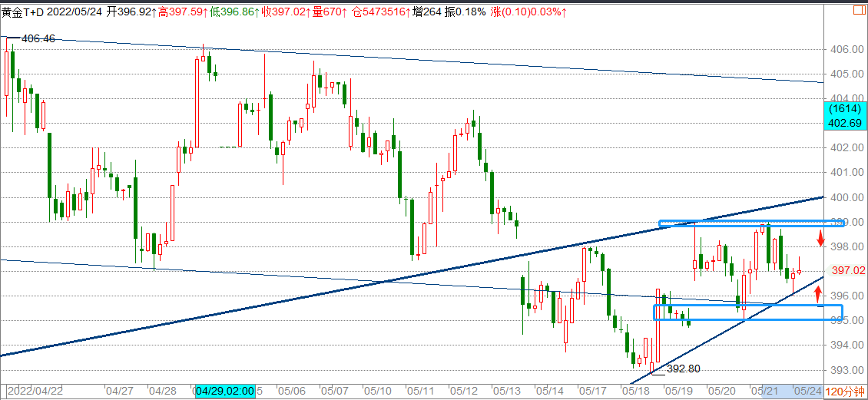The height and width of the screenshot is (400, 868).
Task: Click the (1614) crosshair count label
Action: pos(845,110)
